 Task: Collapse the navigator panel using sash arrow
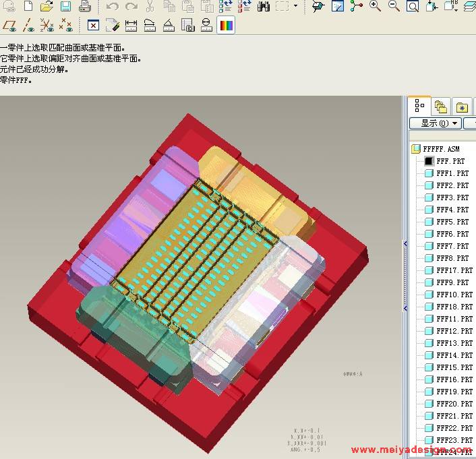[405, 244]
